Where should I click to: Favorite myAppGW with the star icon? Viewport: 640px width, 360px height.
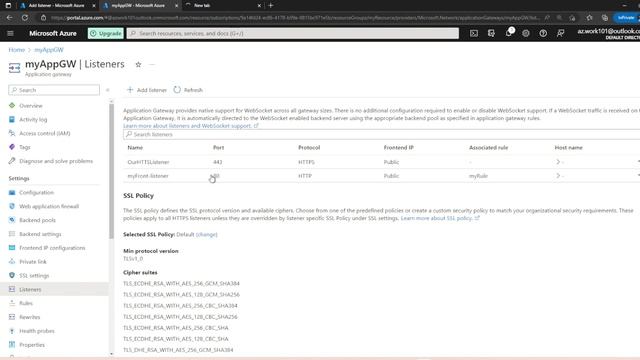[138, 64]
